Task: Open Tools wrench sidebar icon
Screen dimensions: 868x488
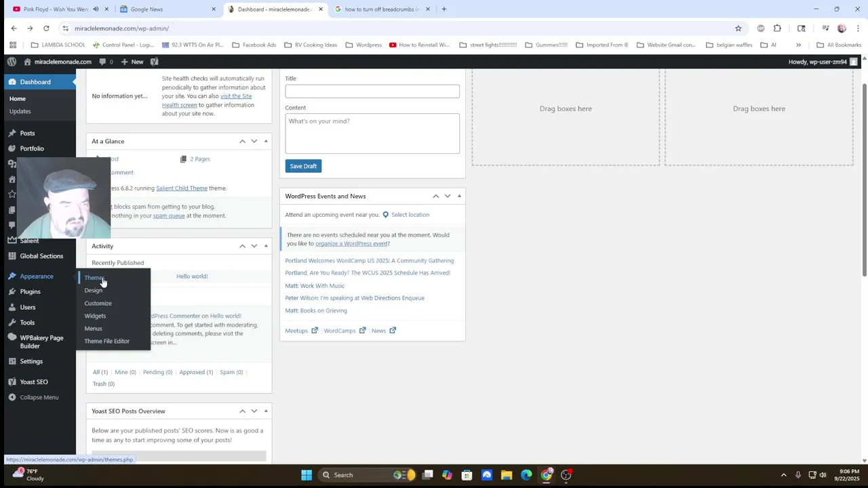Action: tap(12, 323)
